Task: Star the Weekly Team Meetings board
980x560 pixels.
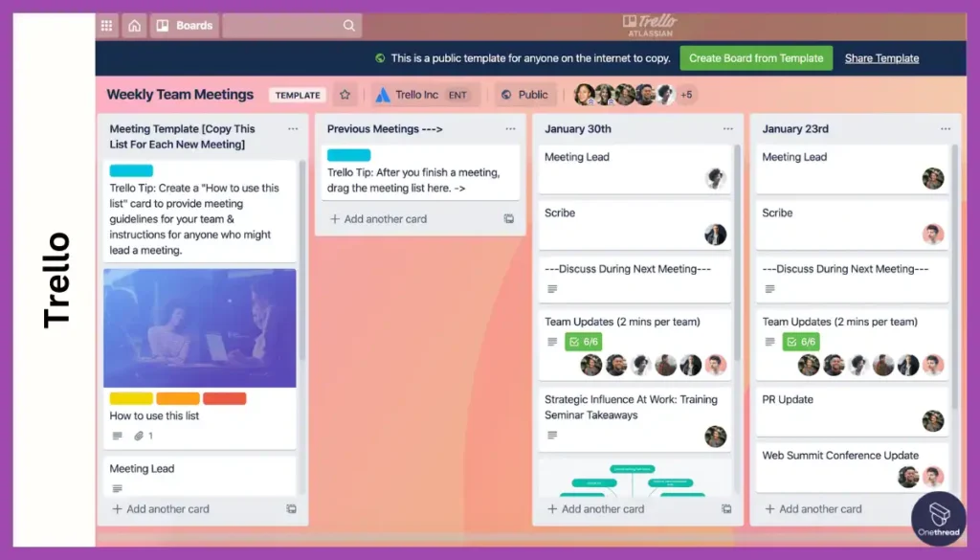Action: [345, 95]
